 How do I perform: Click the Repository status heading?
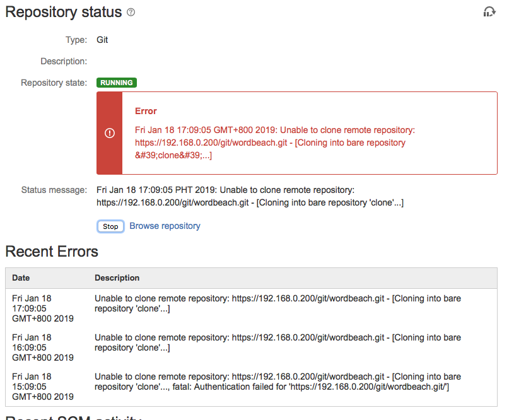(64, 12)
